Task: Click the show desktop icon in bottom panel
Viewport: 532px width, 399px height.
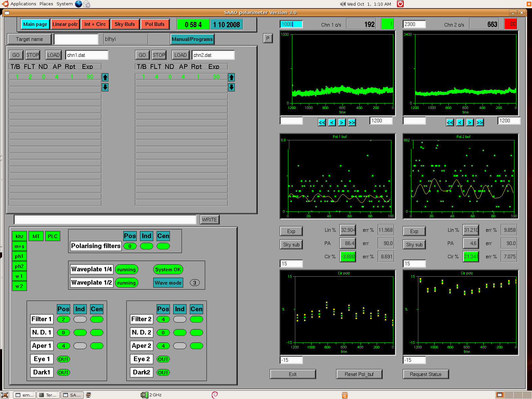Action: (5, 395)
